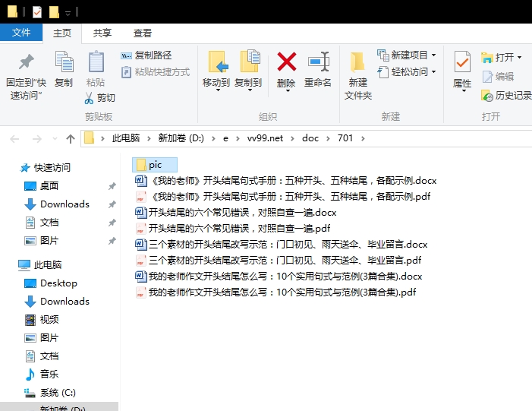532x411 pixels.
Task: Click pin icon beside quick access Downloads
Action: point(112,204)
